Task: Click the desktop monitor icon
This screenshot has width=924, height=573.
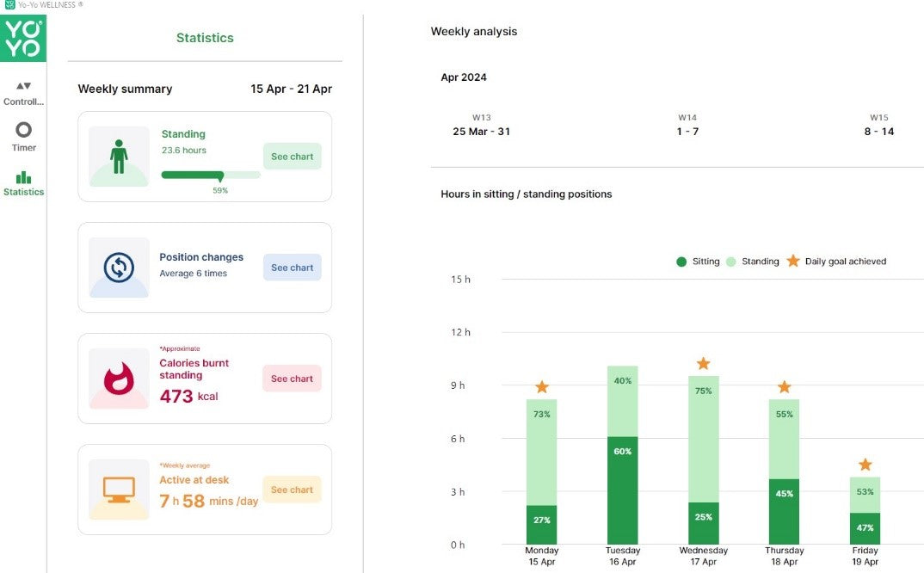Action: pos(119,490)
